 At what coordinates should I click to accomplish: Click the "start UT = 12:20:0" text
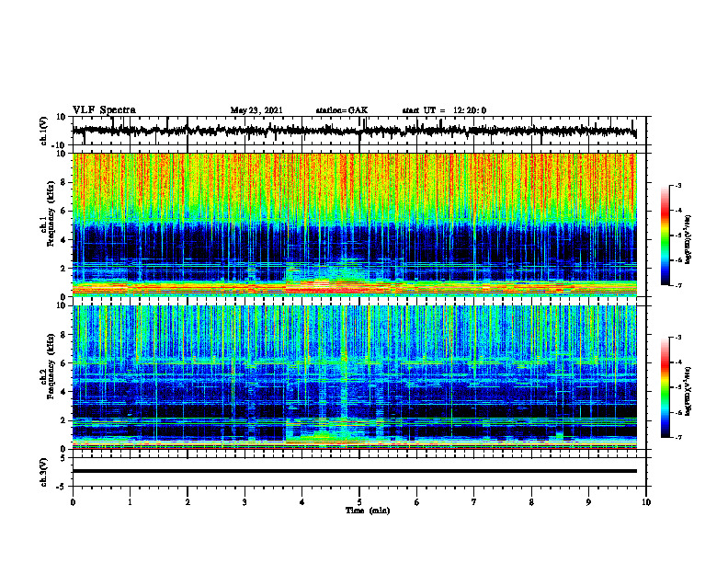[x=444, y=110]
